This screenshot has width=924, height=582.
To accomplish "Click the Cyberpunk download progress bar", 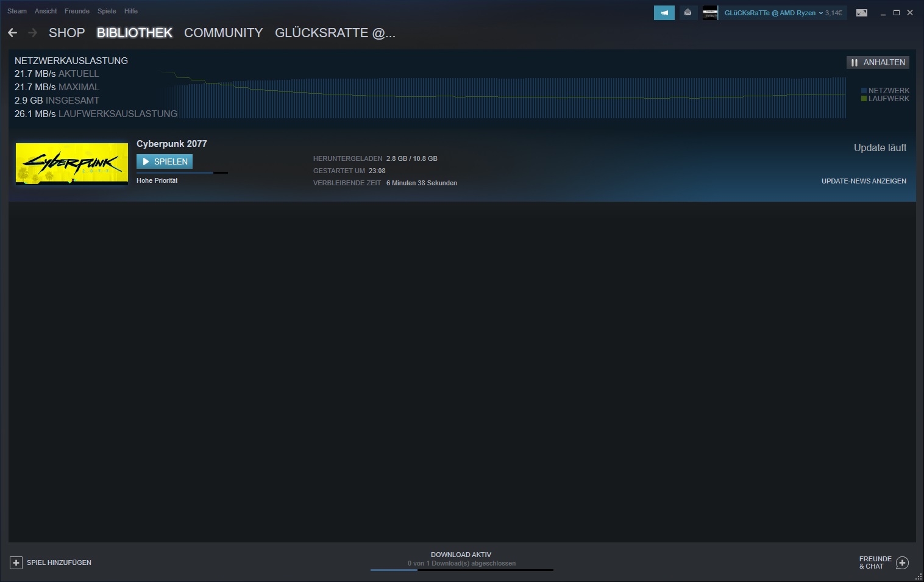I will tap(182, 172).
